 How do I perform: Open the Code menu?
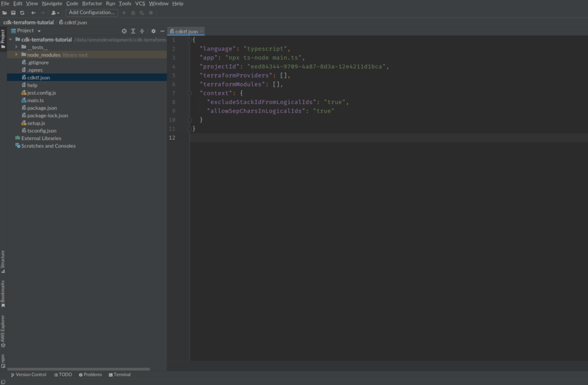pyautogui.click(x=72, y=3)
